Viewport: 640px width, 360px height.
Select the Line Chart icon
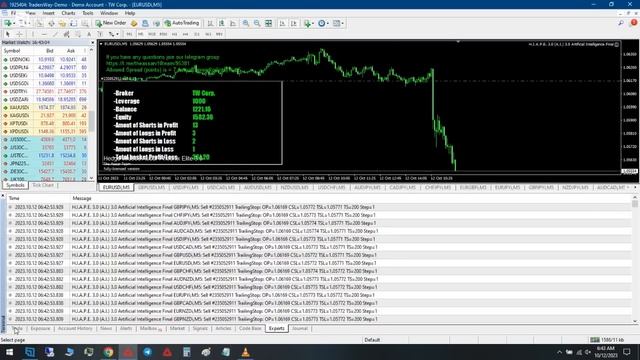pos(233,23)
